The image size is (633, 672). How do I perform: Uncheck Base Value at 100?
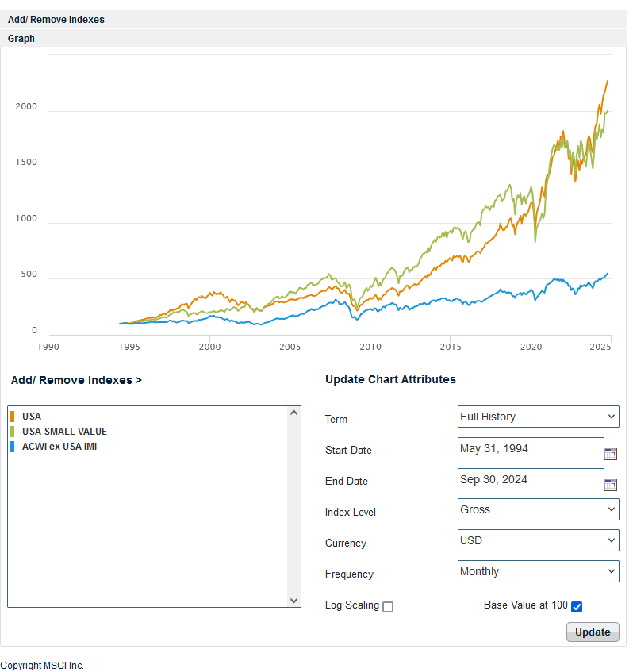pos(577,607)
